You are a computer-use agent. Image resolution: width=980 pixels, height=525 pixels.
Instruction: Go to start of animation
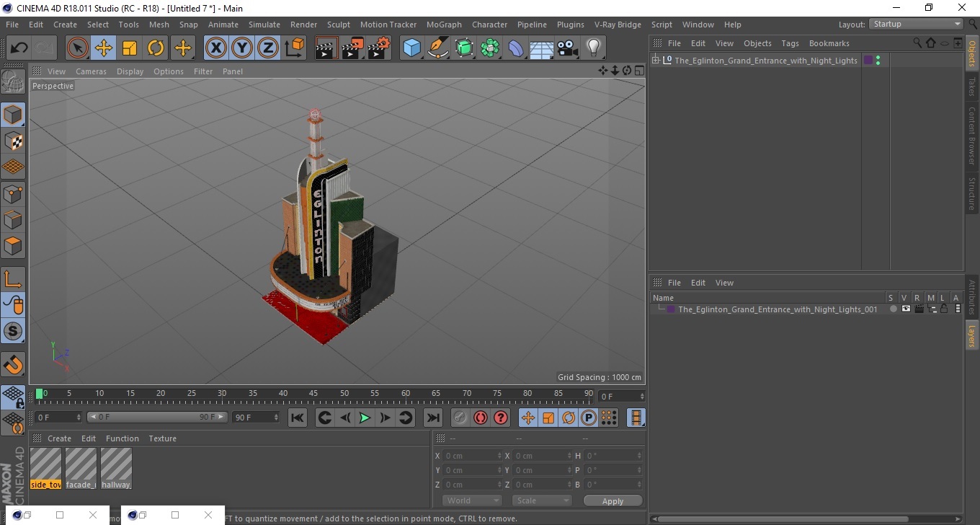click(298, 418)
